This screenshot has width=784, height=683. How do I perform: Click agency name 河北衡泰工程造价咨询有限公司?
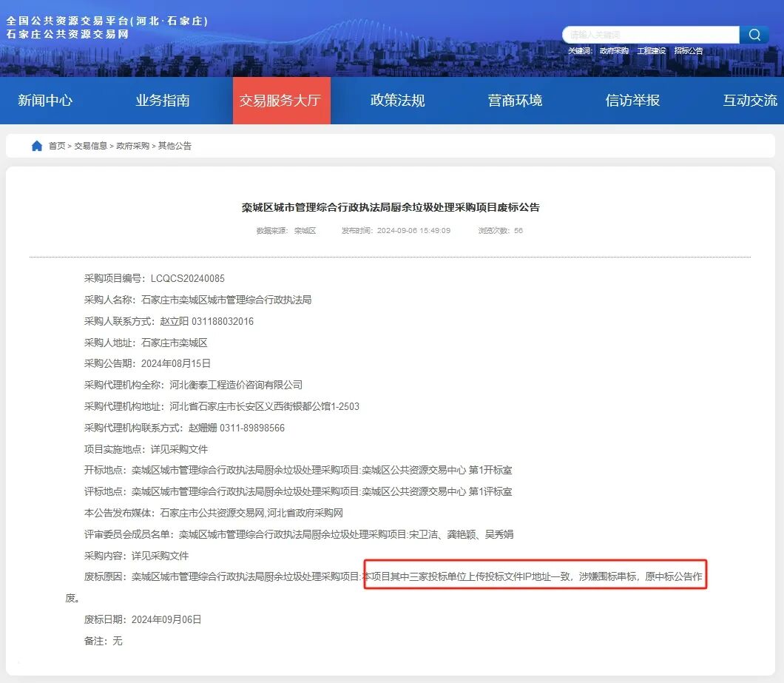point(236,385)
